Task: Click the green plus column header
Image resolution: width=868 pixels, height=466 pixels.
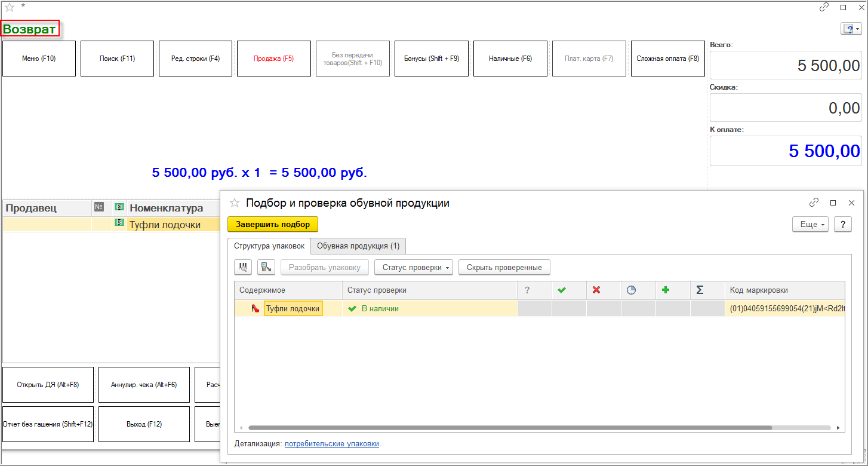Action: [x=666, y=290]
